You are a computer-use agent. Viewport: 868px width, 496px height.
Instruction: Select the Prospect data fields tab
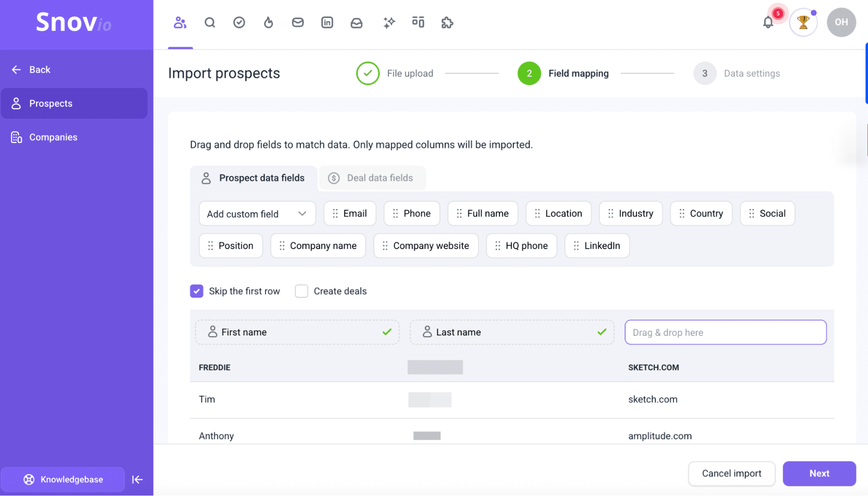click(254, 178)
